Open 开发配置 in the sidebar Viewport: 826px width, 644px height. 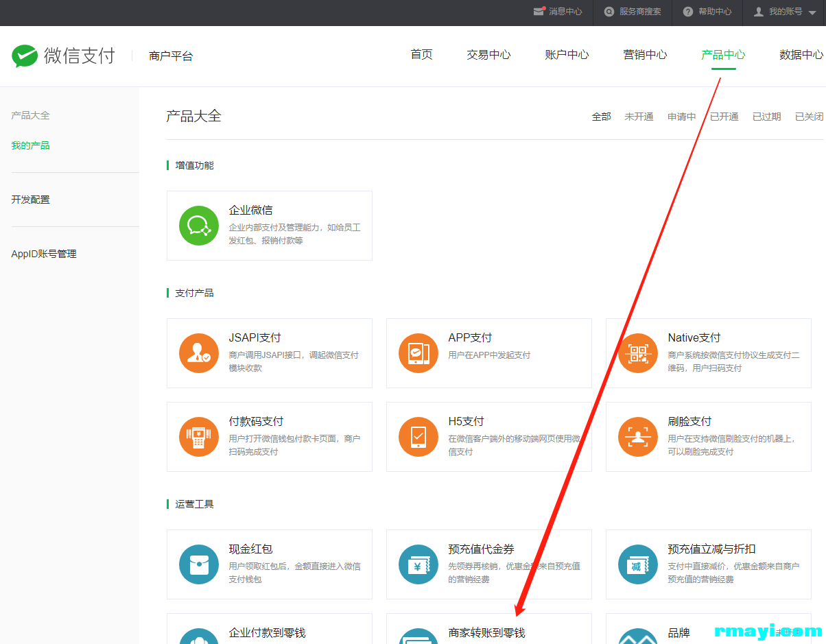31,200
